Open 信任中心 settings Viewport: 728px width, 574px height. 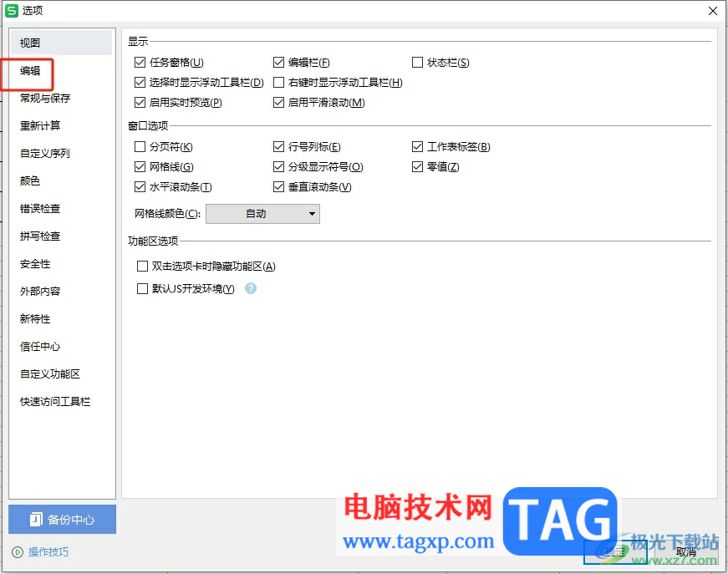click(x=40, y=346)
